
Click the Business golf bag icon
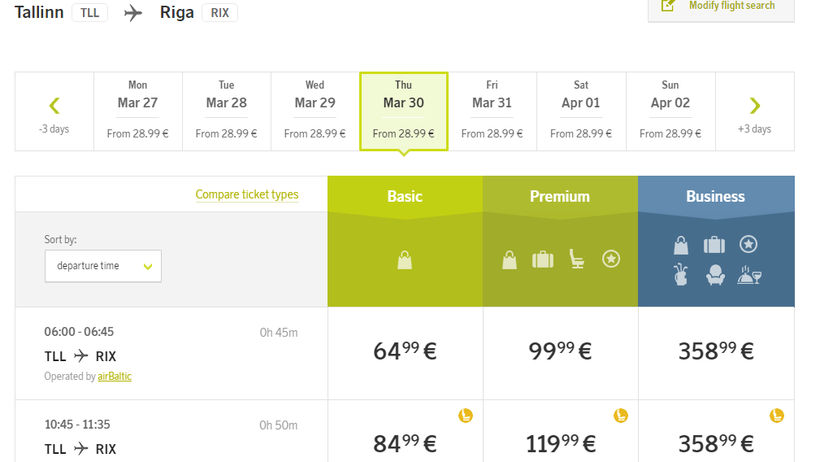pos(681,275)
